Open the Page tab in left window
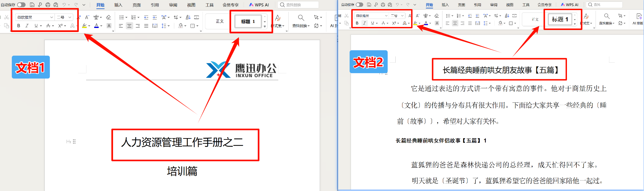The image size is (644, 191). 137,5
